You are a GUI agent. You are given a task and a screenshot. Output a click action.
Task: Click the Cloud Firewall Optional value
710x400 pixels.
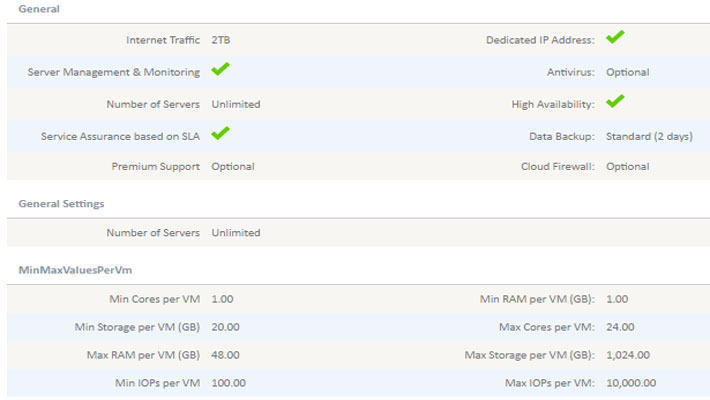point(628,166)
